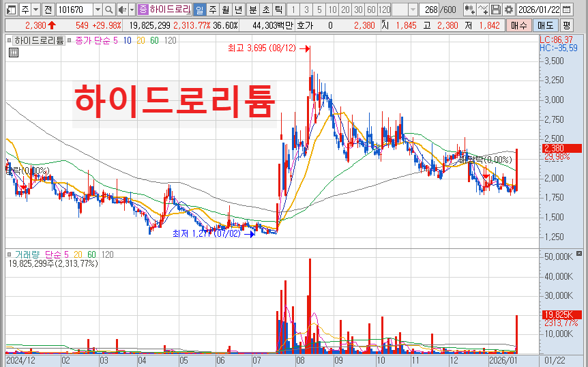Click the 거래량 volume legend label
This screenshot has height=367, width=588.
(x=27, y=254)
